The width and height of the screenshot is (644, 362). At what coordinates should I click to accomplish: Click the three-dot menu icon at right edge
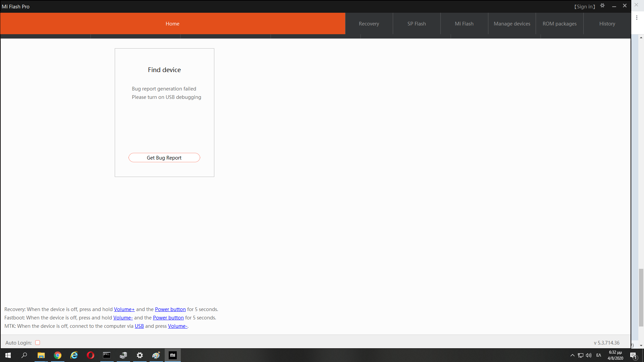[637, 18]
